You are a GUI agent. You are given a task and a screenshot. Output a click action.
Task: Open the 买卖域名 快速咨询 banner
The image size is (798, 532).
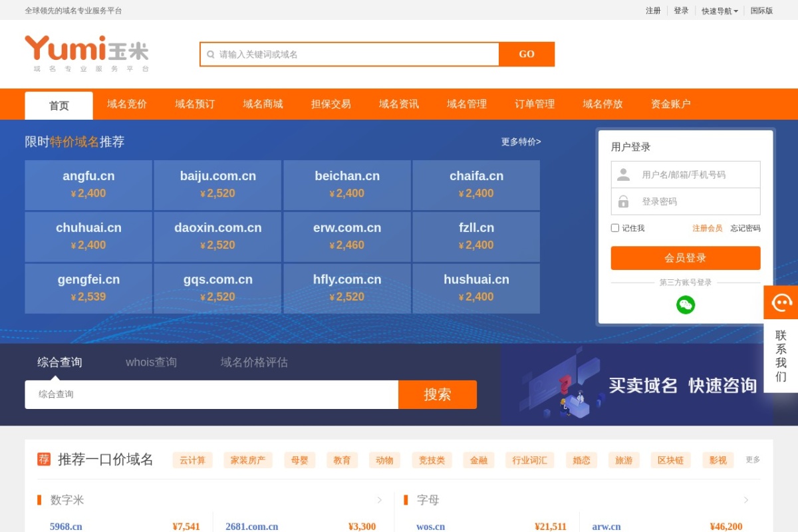pos(637,384)
